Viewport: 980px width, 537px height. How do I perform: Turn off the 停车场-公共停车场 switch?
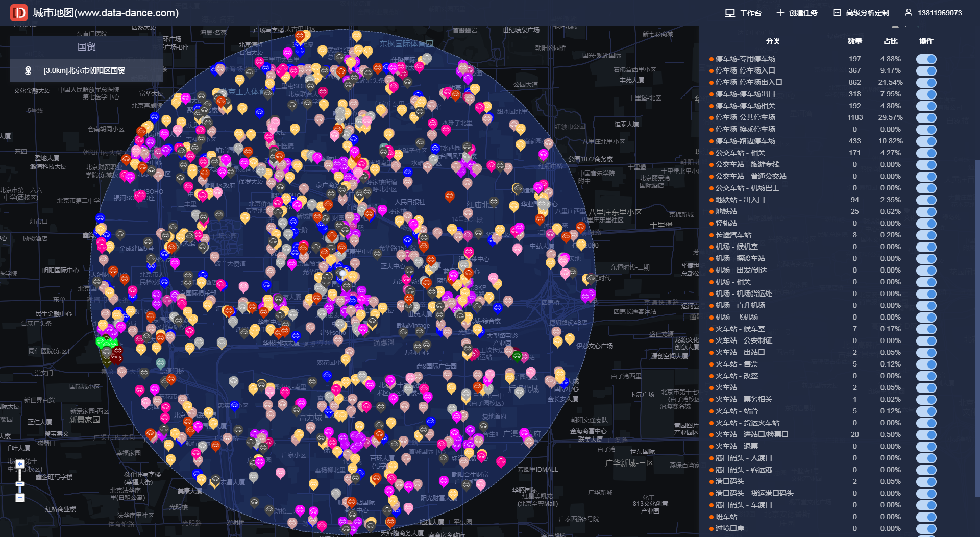tap(926, 117)
